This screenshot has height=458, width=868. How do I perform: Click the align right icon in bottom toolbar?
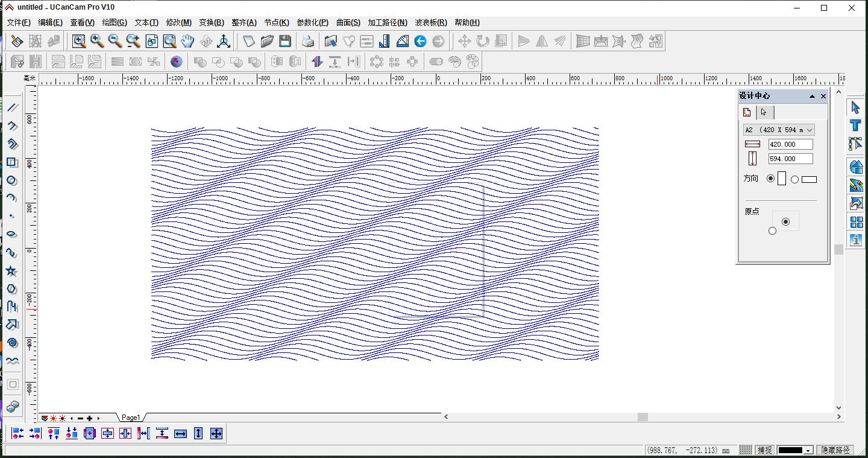pyautogui.click(x=35, y=433)
